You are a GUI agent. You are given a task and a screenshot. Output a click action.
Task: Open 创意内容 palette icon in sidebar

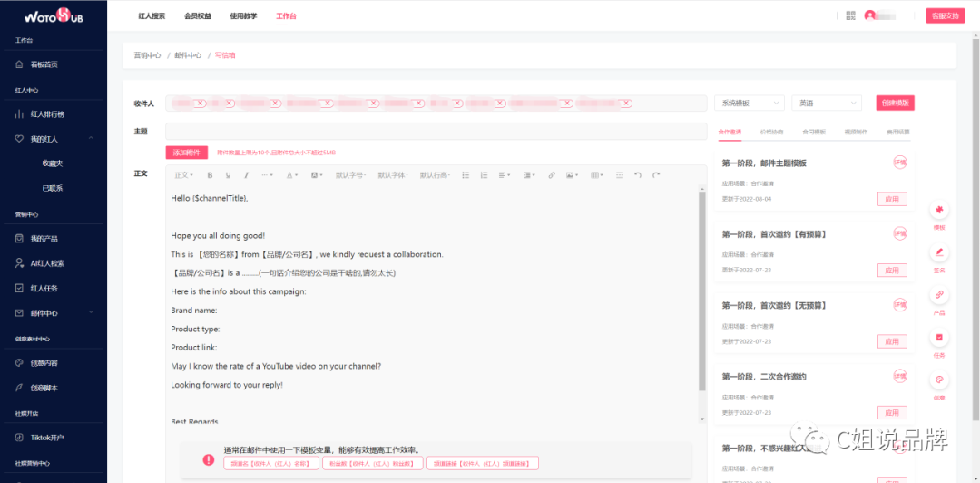[19, 363]
